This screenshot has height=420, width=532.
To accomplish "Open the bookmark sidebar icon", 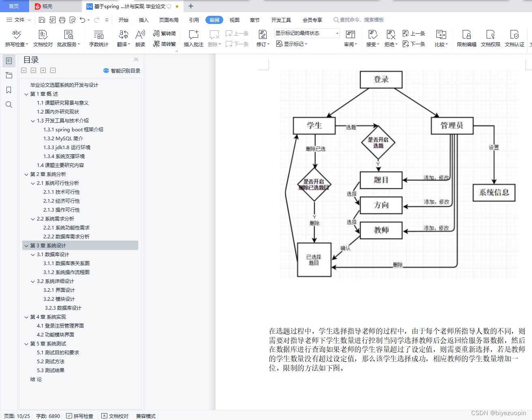I will tap(9, 90).
